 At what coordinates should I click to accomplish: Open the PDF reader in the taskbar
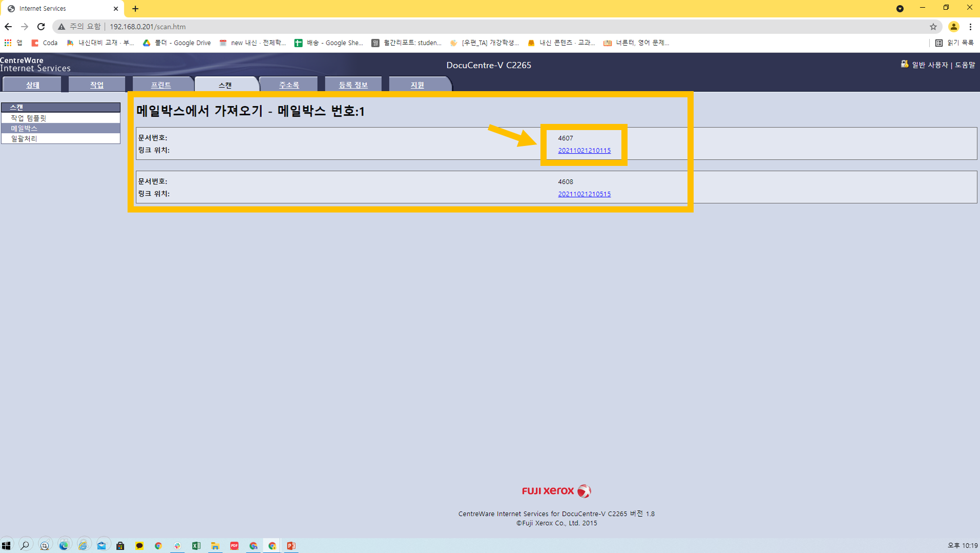234,545
